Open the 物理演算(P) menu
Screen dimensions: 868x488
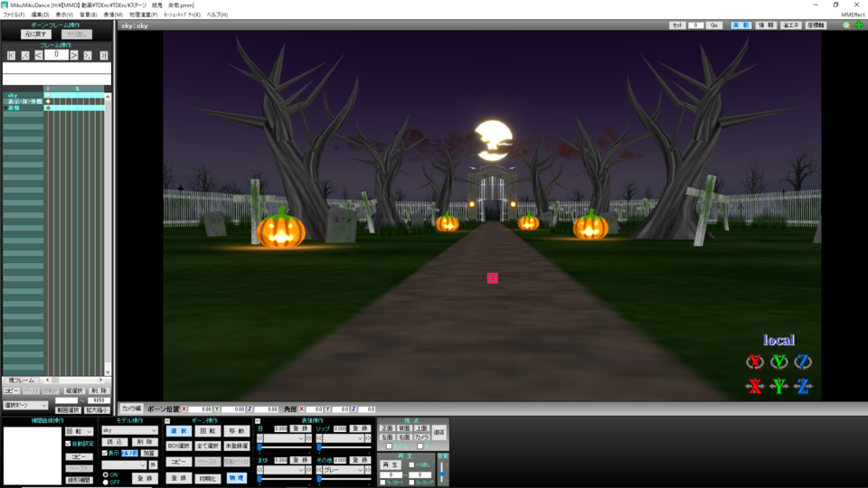[x=144, y=15]
